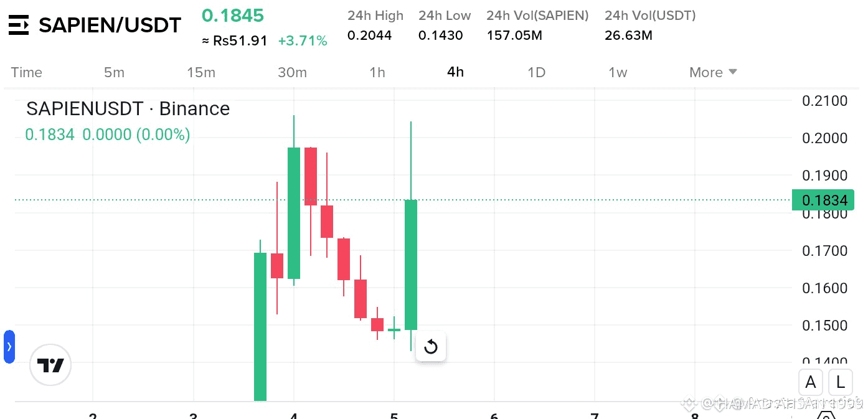Click the 0.1834 current price label
The width and height of the screenshot is (868, 419).
(824, 200)
